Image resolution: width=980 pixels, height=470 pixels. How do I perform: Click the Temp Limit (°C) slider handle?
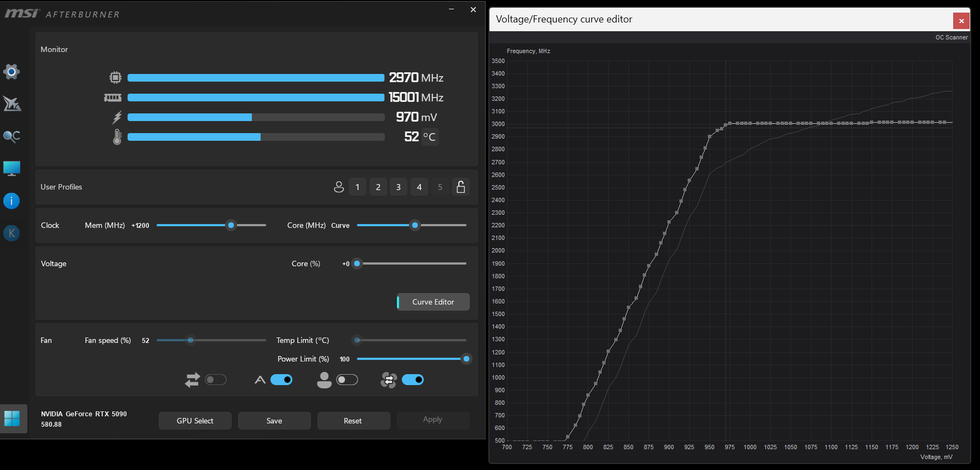coord(357,340)
